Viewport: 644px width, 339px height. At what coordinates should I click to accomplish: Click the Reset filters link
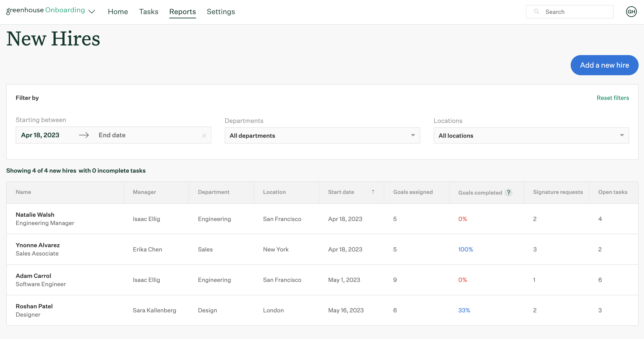613,98
